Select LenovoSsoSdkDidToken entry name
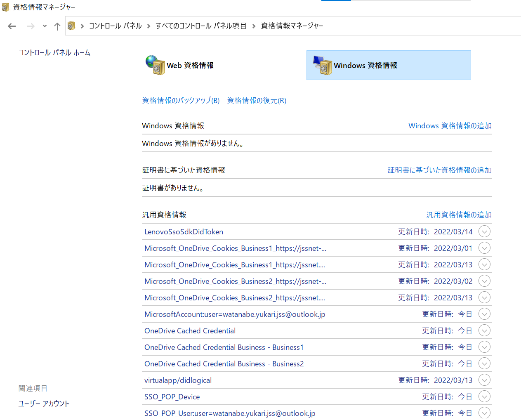 184,232
